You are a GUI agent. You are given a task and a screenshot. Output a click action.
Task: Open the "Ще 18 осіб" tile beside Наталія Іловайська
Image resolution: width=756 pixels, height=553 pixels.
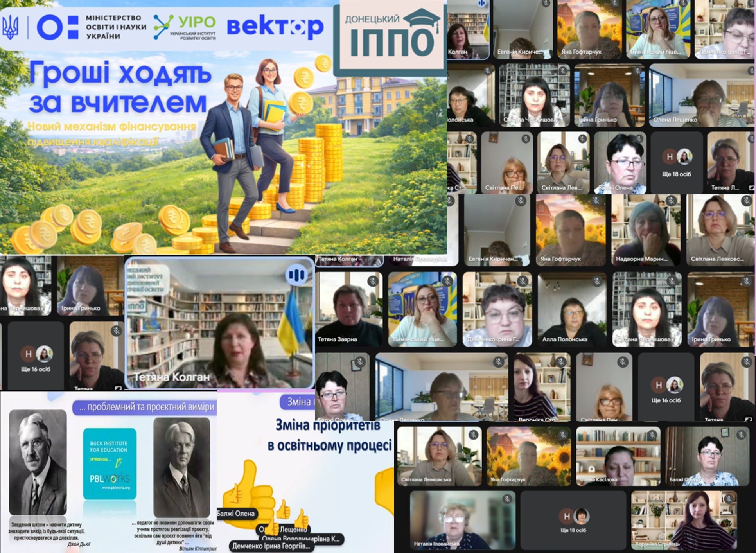point(573,521)
